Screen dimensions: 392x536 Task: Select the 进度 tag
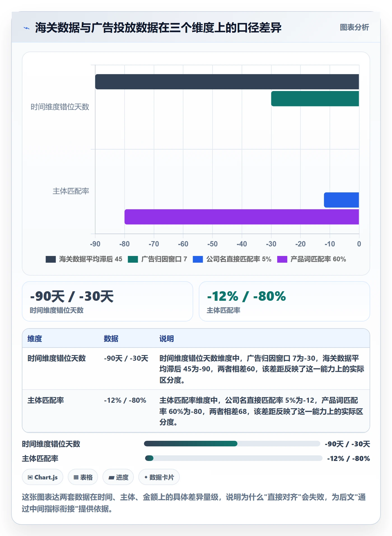(118, 477)
